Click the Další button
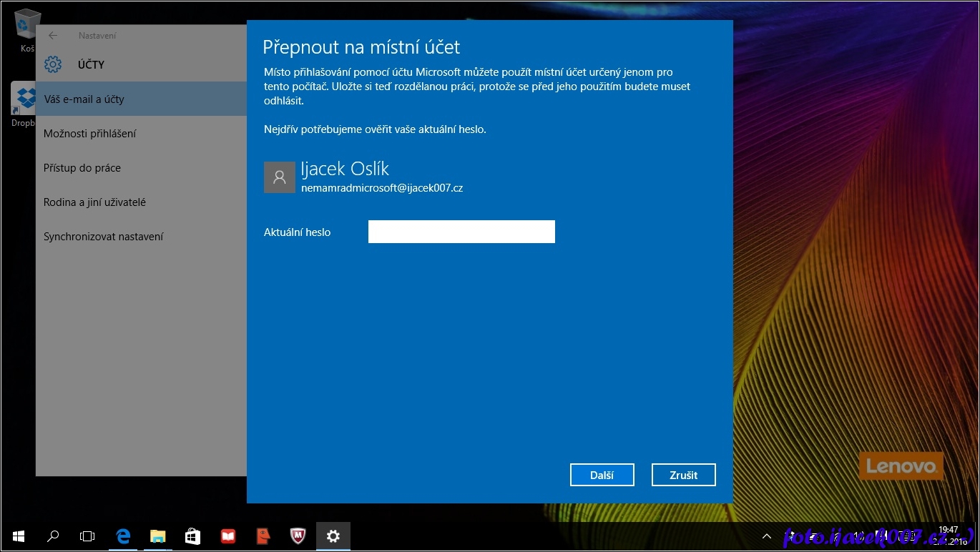 tap(602, 475)
